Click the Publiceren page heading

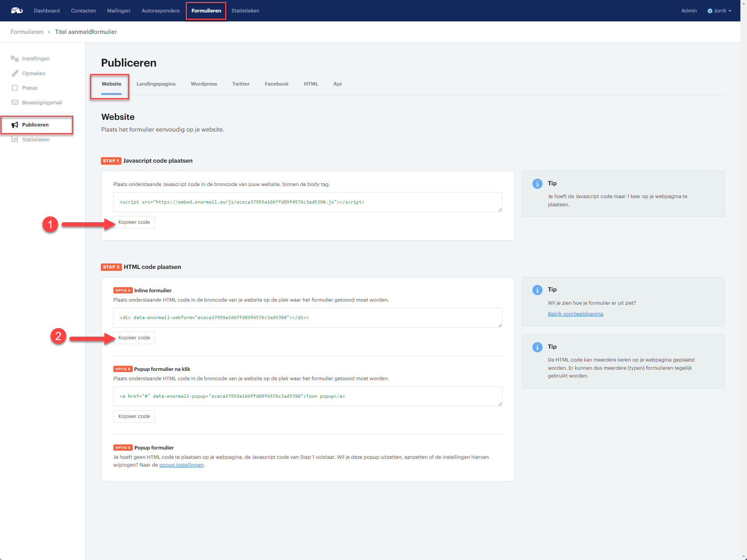click(129, 63)
